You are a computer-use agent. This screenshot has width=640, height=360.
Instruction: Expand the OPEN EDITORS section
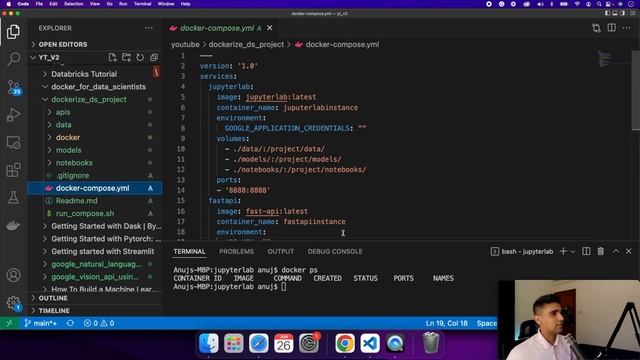[x=95, y=44]
